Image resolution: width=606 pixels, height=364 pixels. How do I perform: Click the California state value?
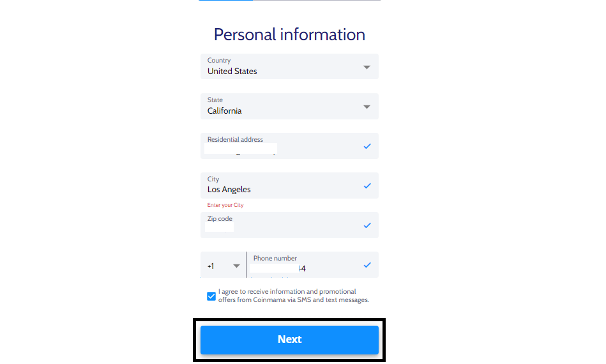tap(225, 111)
